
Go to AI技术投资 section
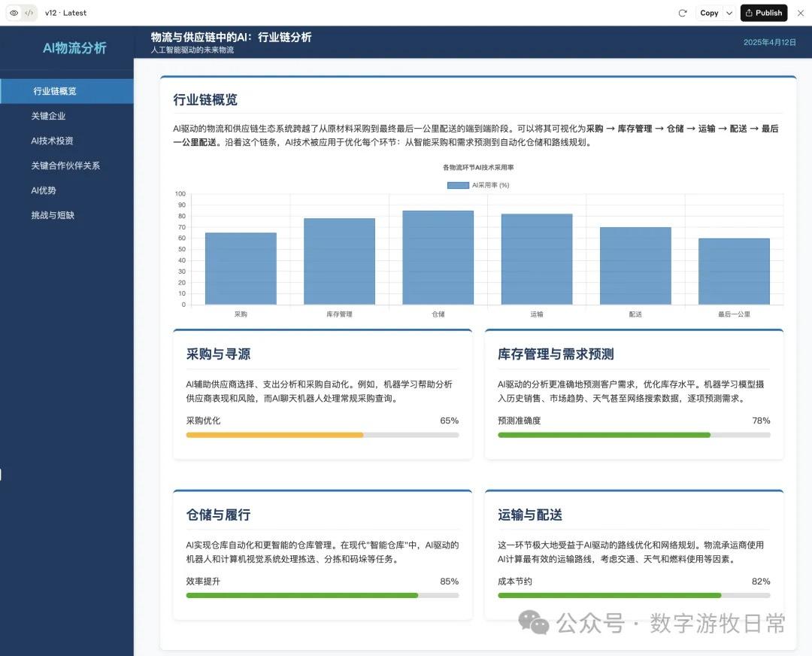click(x=52, y=141)
